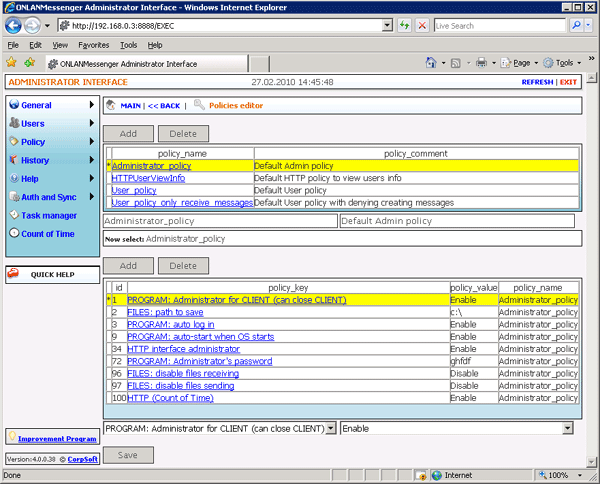
Task: Select the User_policy link
Action: 134,190
